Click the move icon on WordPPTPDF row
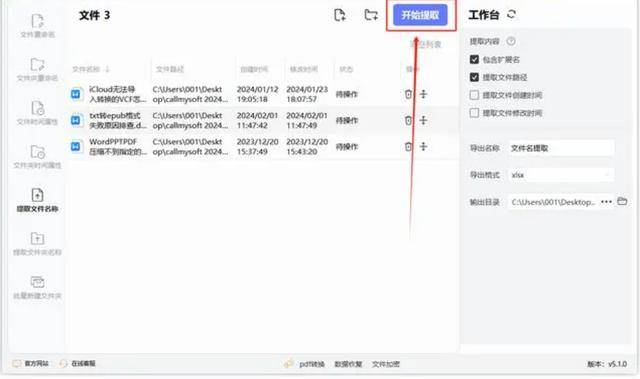This screenshot has width=640, height=379. tap(423, 146)
